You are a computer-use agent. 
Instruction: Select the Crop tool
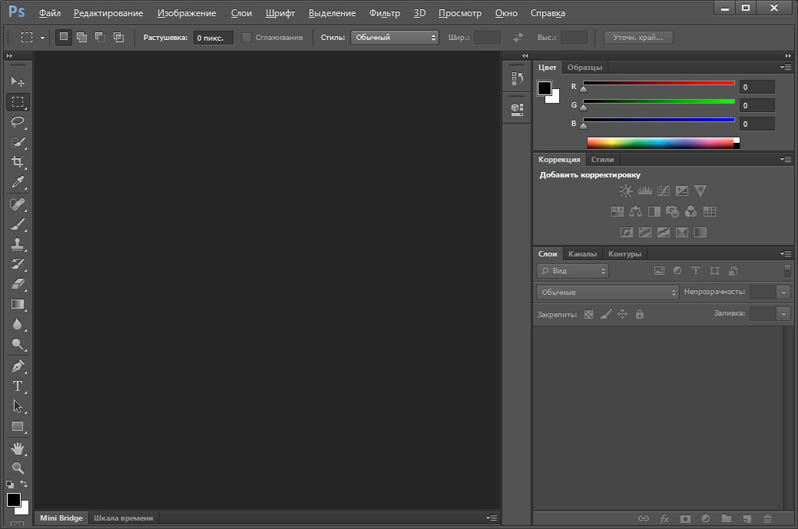point(17,162)
